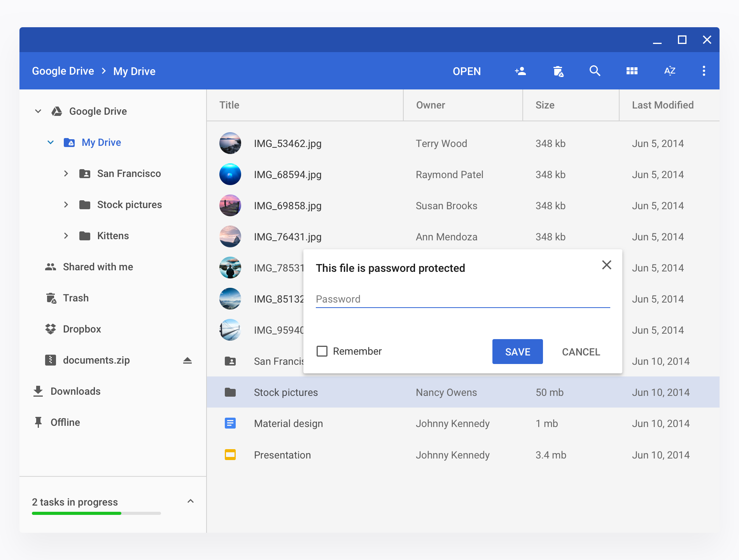Viewport: 739px width, 560px height.
Task: Click the My Drive folder icon
Action: (x=69, y=142)
